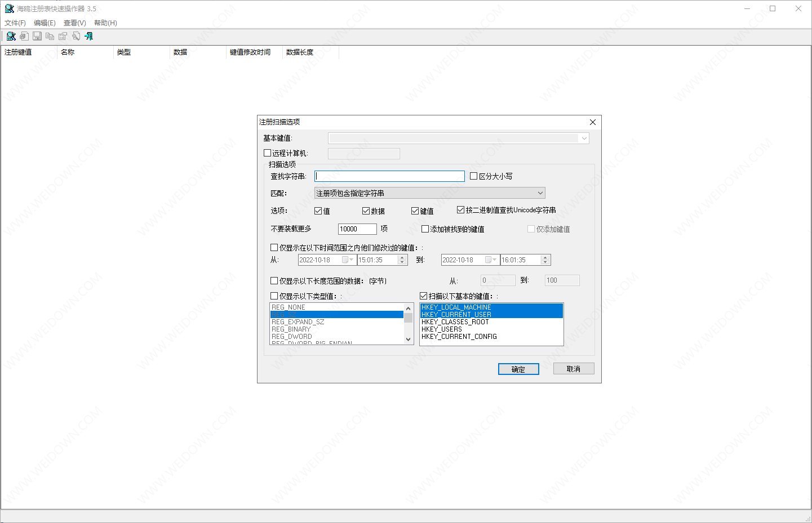Enable the time range filter checkbox
The height and width of the screenshot is (523, 812).
pyautogui.click(x=274, y=247)
